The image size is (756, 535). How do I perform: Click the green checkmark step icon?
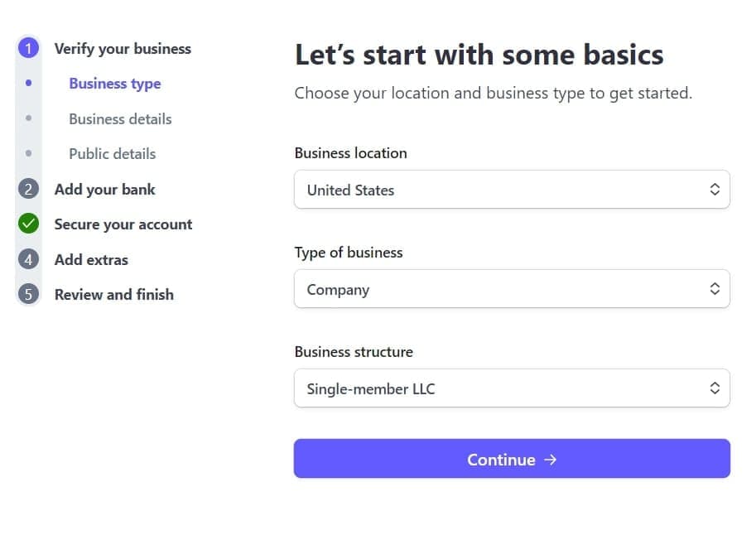[28, 224]
